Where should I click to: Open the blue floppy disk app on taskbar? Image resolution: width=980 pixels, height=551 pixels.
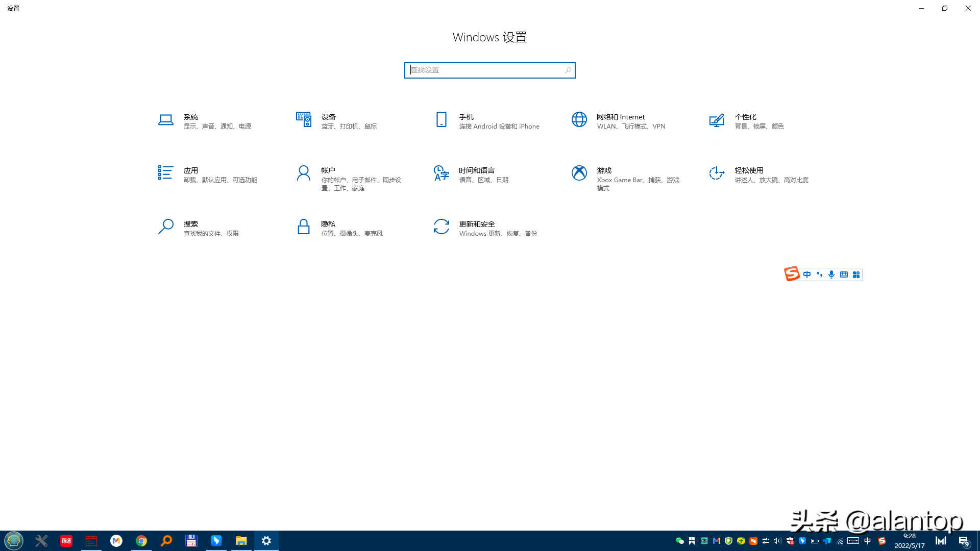191,541
